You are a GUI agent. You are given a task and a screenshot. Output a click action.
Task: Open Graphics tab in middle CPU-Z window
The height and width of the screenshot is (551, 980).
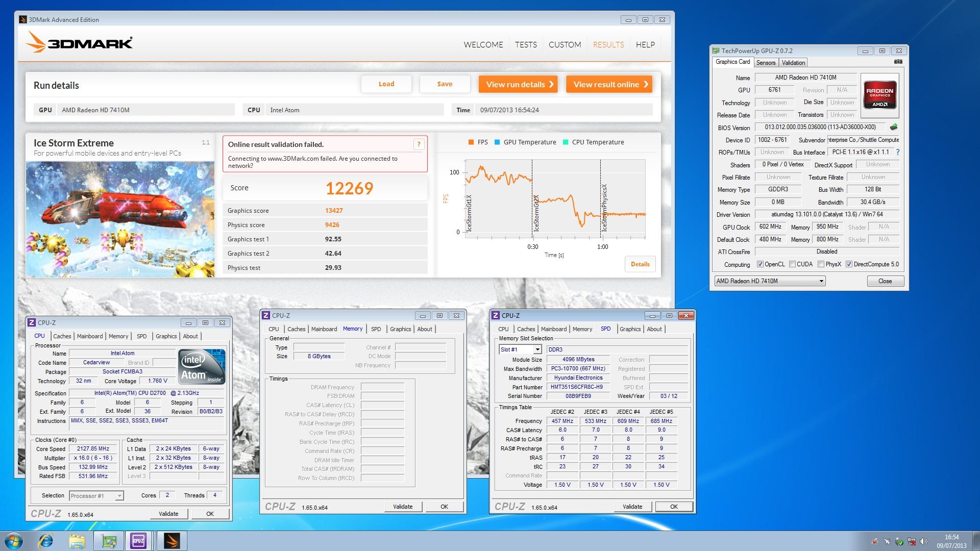[400, 329]
